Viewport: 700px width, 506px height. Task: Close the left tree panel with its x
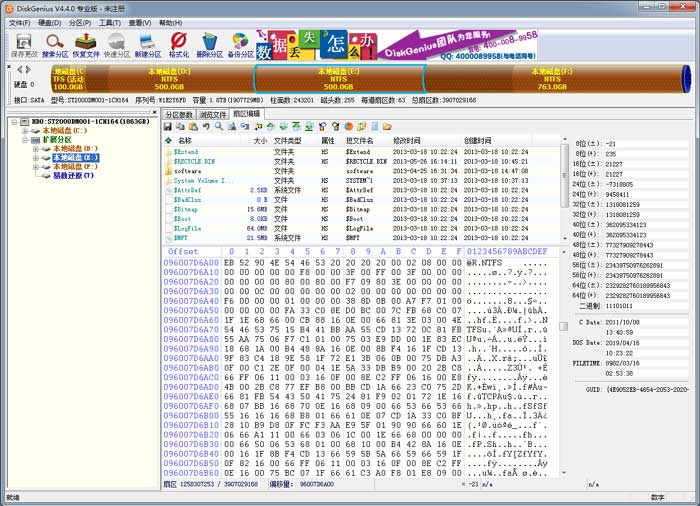click(154, 113)
